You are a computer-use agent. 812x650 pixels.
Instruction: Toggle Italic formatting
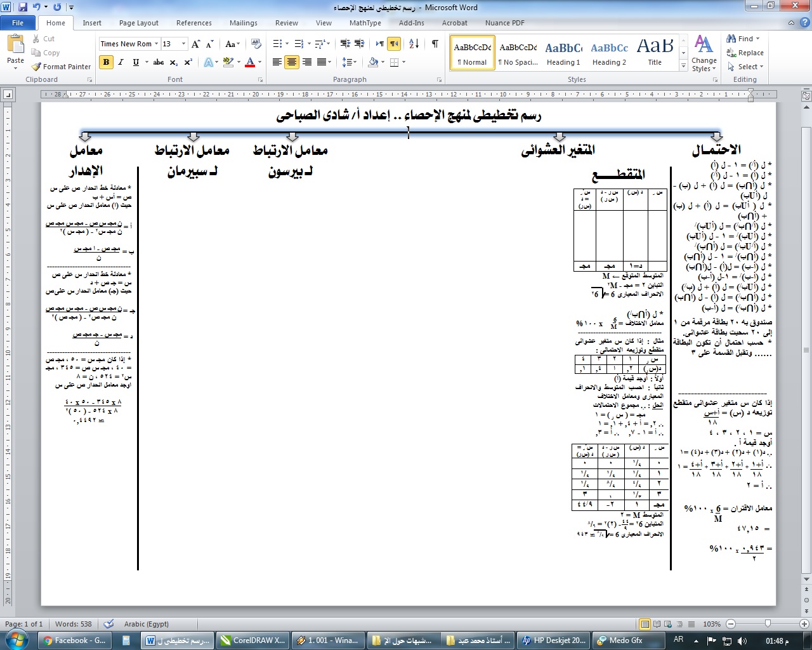click(121, 62)
